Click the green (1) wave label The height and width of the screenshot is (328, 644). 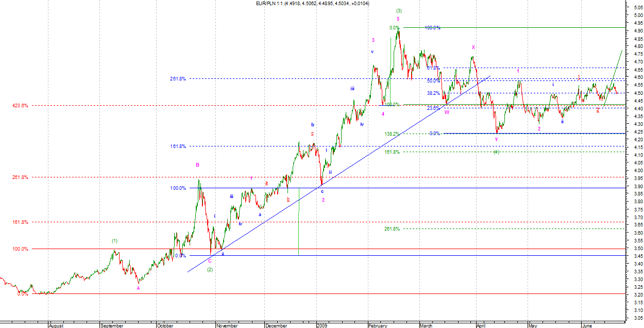tap(115, 241)
